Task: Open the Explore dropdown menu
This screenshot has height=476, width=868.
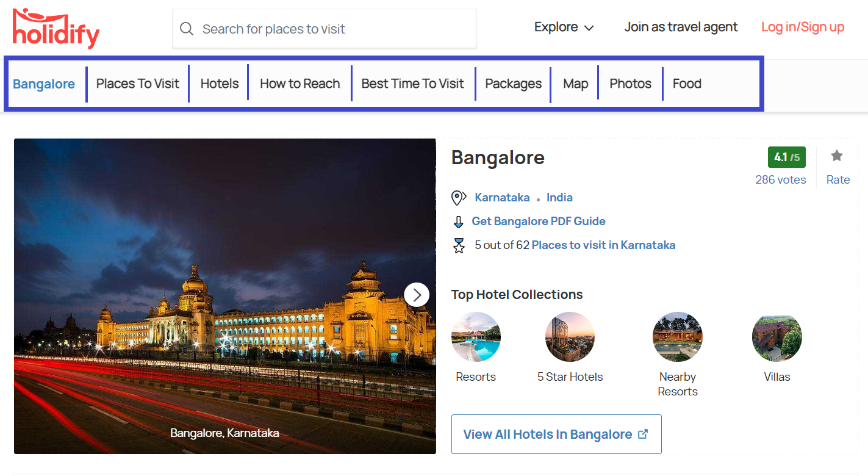Action: (564, 27)
